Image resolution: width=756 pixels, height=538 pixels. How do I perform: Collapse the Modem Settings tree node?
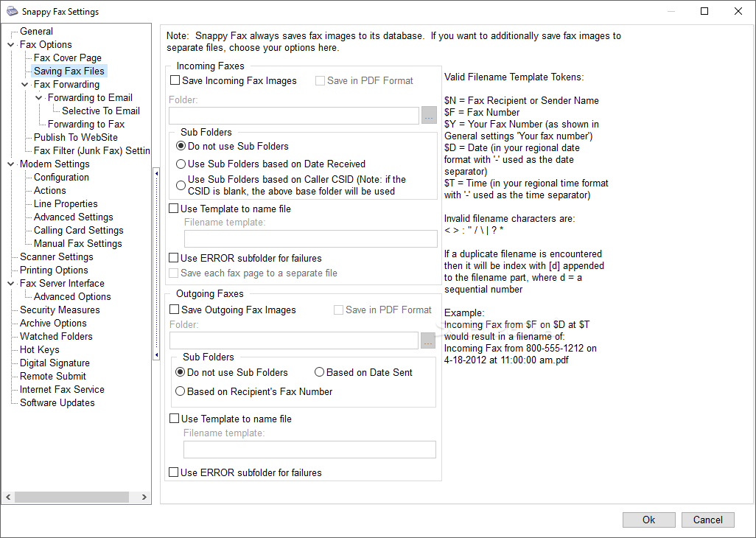[x=11, y=164]
